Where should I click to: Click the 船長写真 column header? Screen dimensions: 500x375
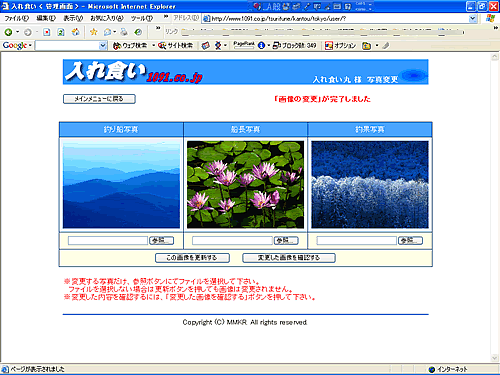point(245,130)
